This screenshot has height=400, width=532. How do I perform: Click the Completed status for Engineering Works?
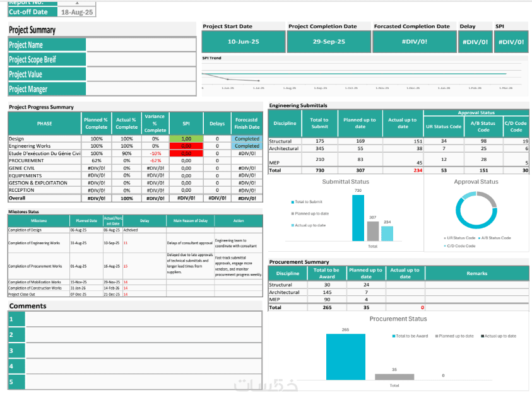tap(247, 146)
